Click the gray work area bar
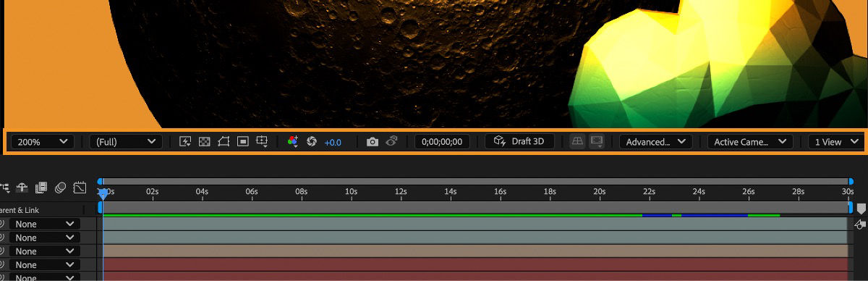The width and height of the screenshot is (868, 281). tap(475, 207)
